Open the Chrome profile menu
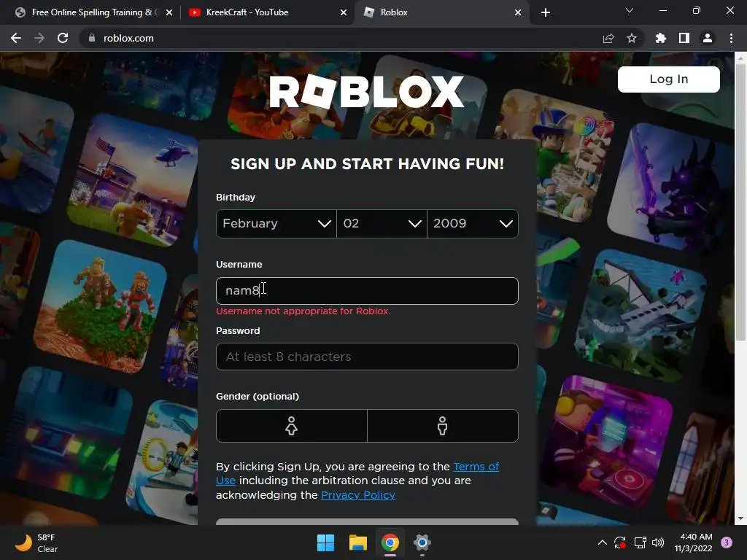Screen dimensions: 747x560 point(708,38)
